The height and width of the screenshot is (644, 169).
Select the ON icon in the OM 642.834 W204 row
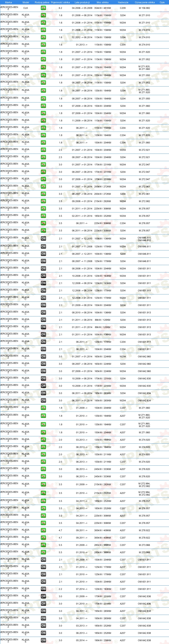[43, 401]
